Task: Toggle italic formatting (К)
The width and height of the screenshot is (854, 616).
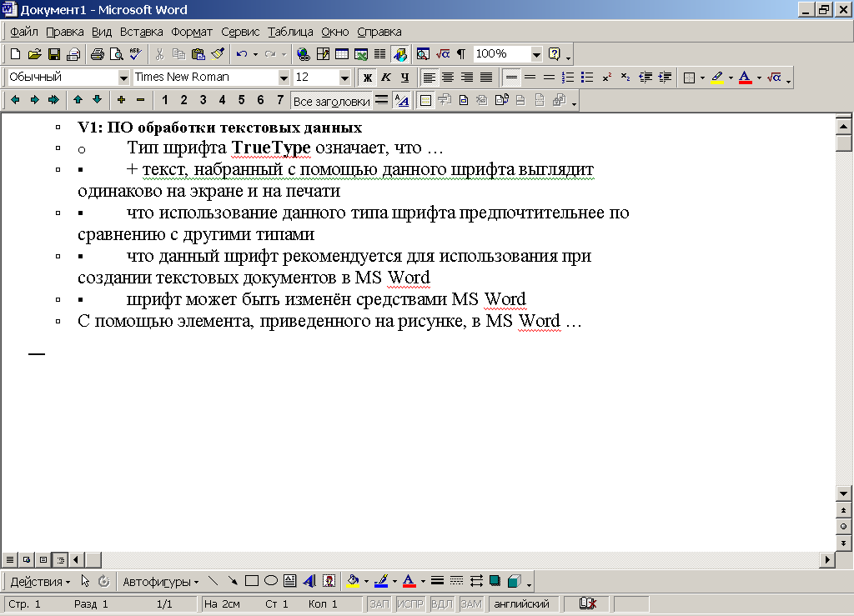Action: point(386,78)
